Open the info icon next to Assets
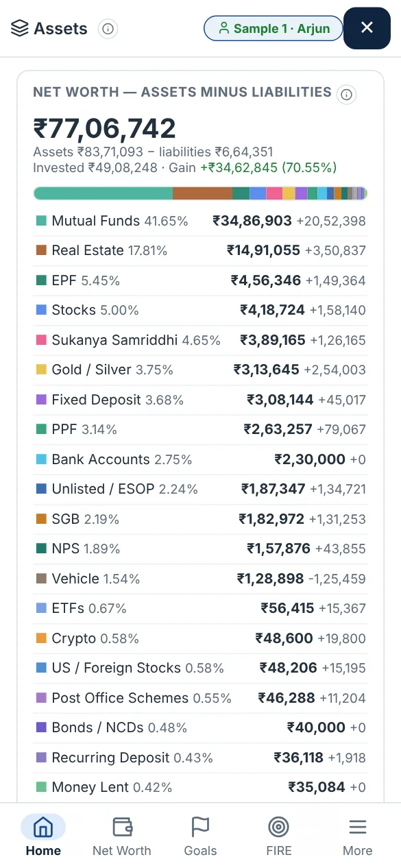Screen dimensions: 401x868 click(108, 29)
